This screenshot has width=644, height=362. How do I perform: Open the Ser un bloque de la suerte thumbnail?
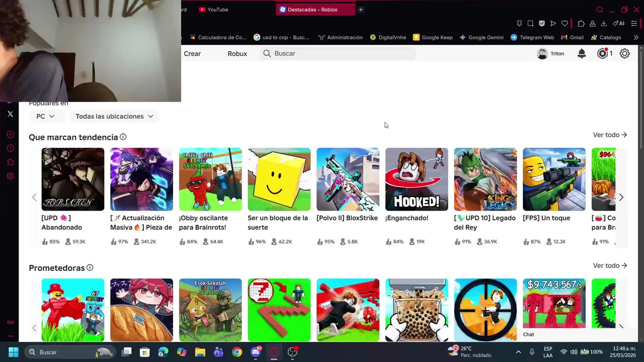pos(279,179)
